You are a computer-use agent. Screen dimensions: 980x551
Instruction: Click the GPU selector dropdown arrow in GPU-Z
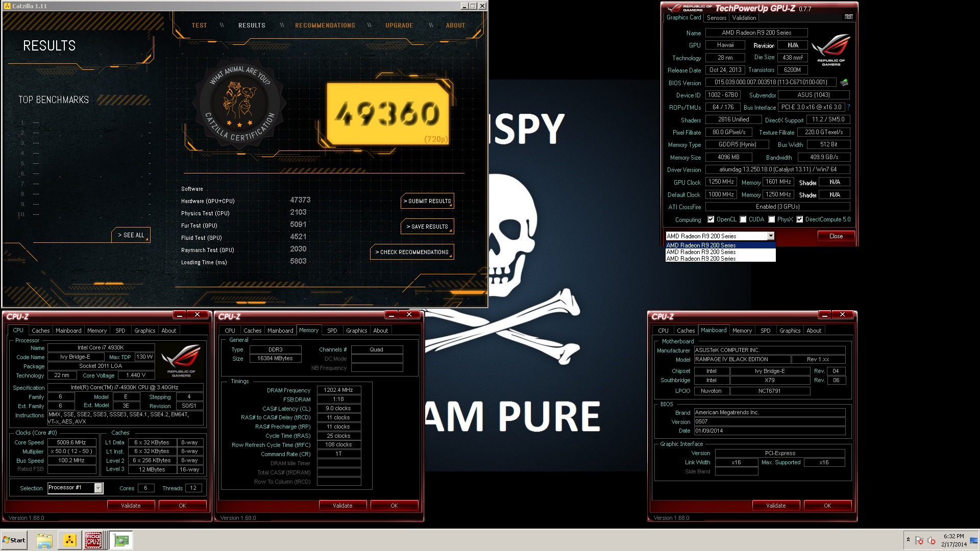point(771,236)
